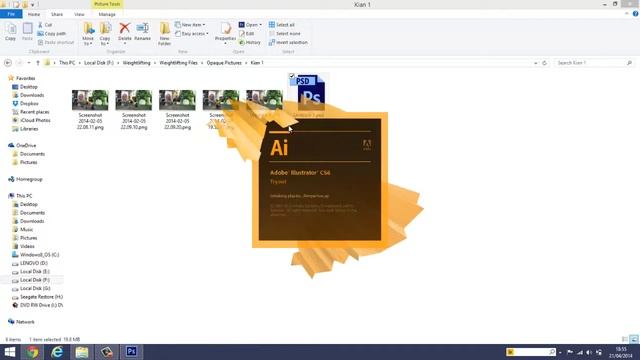Click Invert selection in the ribbon

tap(288, 42)
